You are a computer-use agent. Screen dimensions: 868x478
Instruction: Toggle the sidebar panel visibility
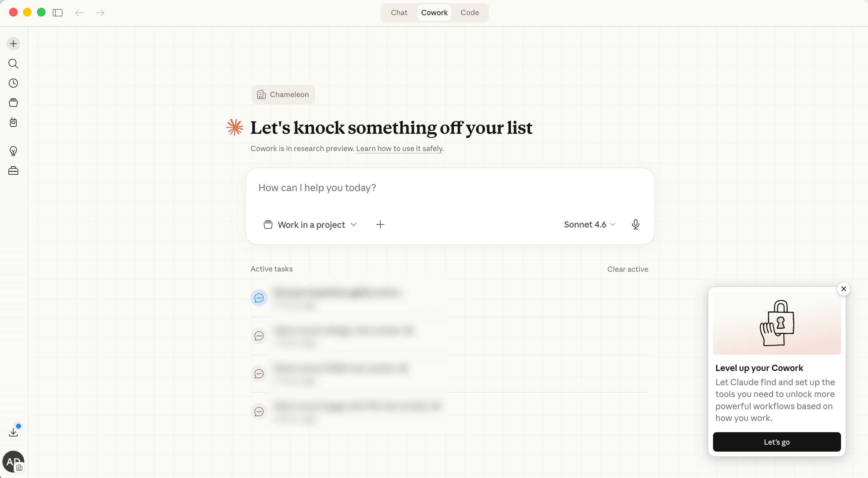[x=58, y=13]
